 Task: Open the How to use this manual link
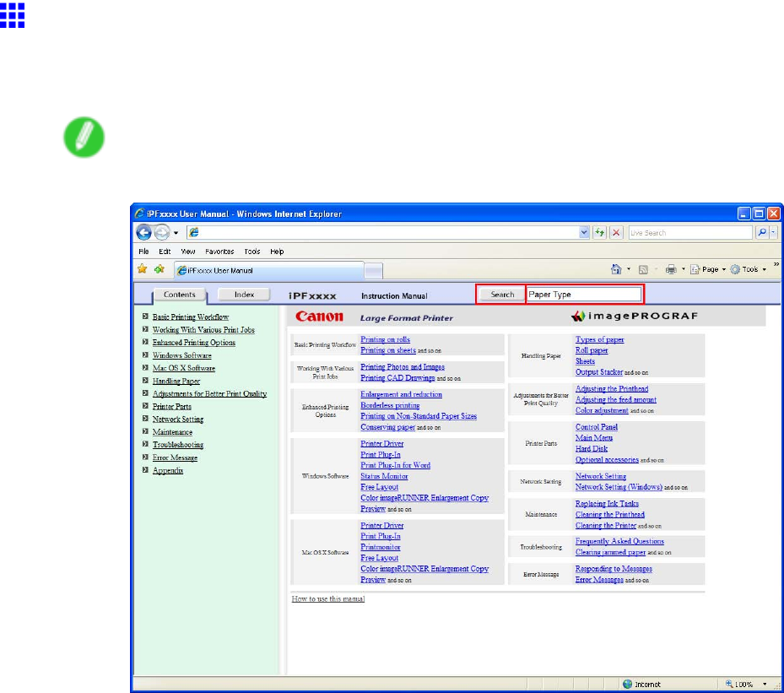click(328, 598)
